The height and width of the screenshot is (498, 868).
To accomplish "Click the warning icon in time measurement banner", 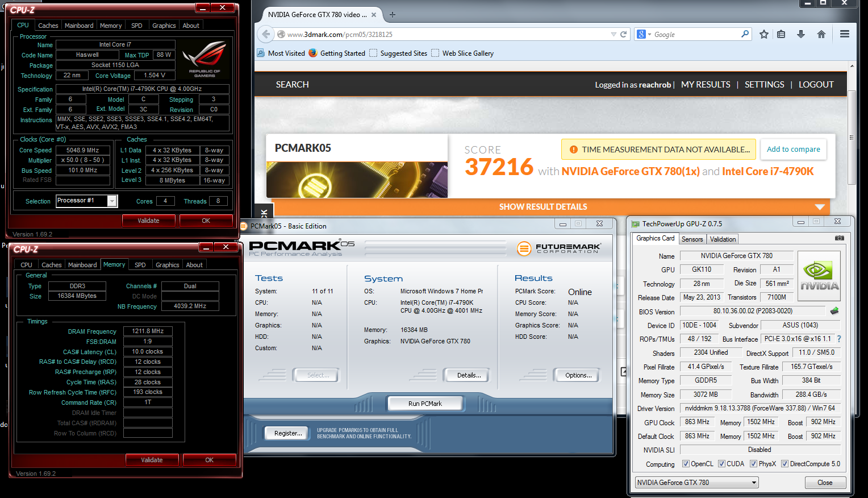I will tap(574, 150).
